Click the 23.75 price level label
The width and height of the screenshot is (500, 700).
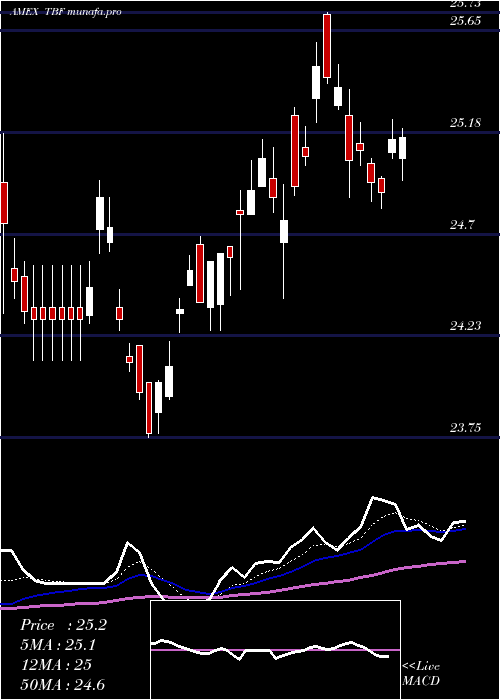pyautogui.click(x=465, y=428)
